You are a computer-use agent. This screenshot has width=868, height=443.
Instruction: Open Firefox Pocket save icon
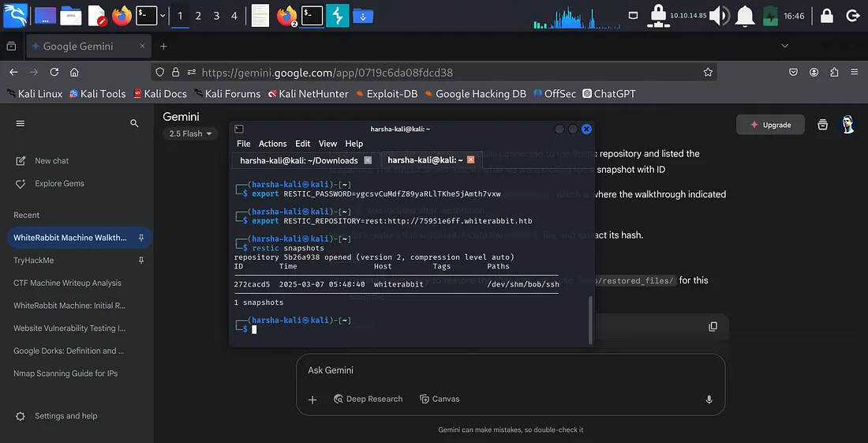pos(793,72)
